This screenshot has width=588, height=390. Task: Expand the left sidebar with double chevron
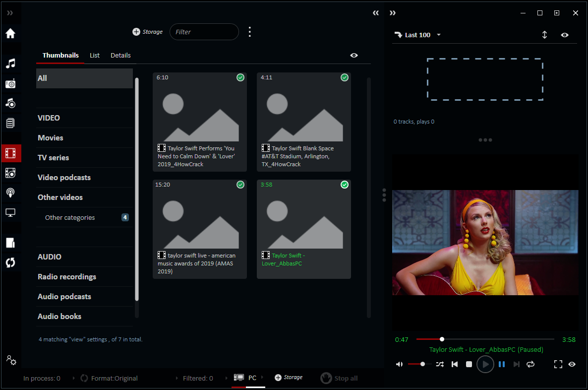[10, 13]
